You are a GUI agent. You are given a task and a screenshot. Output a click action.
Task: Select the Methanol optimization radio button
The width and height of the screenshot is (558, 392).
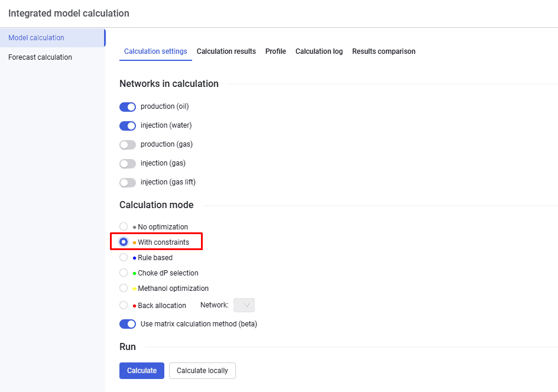point(124,288)
